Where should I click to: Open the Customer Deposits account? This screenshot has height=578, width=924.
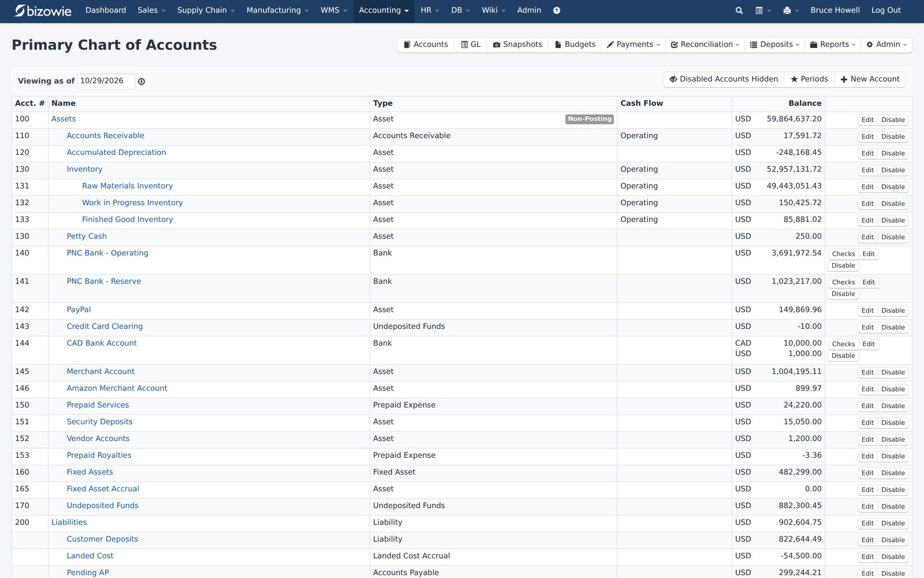coord(102,539)
